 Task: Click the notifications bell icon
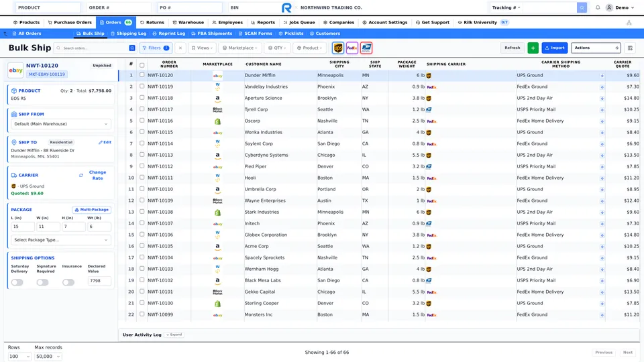point(598,7)
